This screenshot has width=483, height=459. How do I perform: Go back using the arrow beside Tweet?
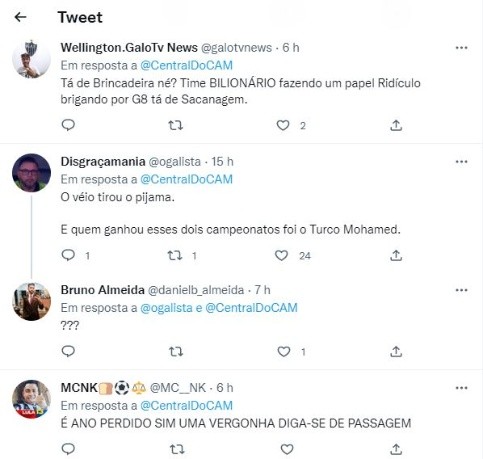20,17
